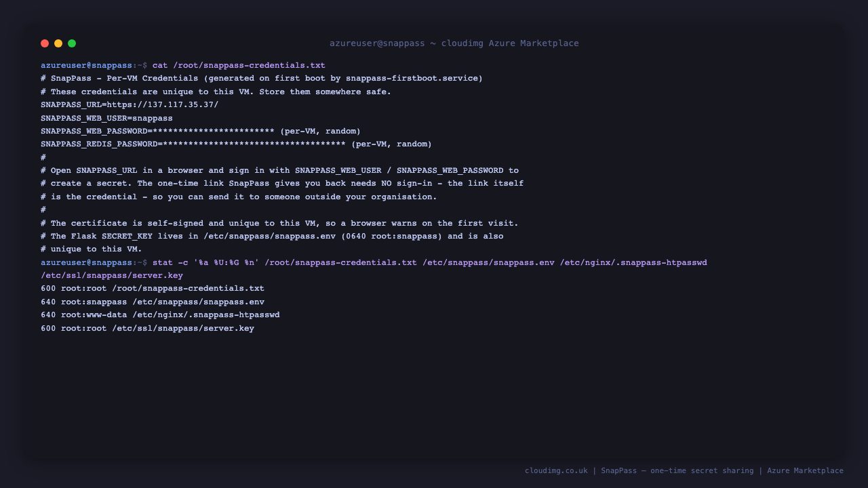868x488 pixels.
Task: Click the 'is the credential - so you can send' line
Action: tap(239, 197)
